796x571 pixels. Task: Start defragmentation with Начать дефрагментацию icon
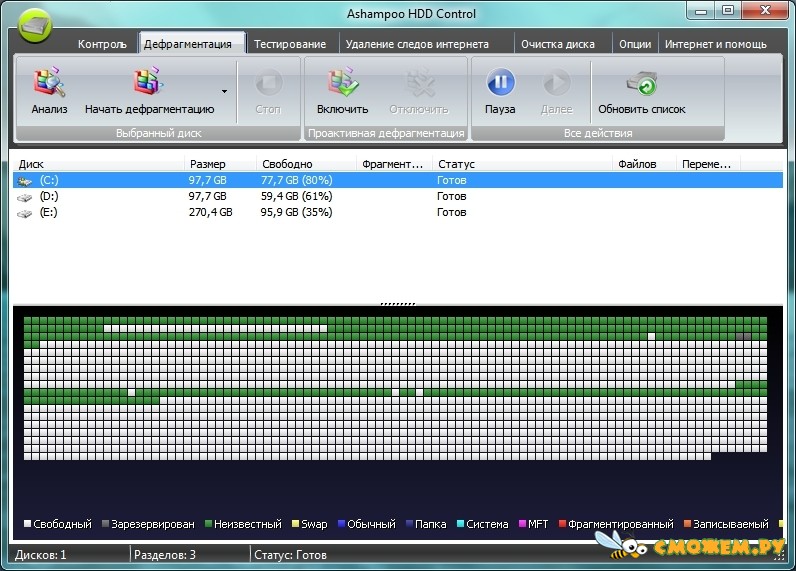tap(149, 82)
